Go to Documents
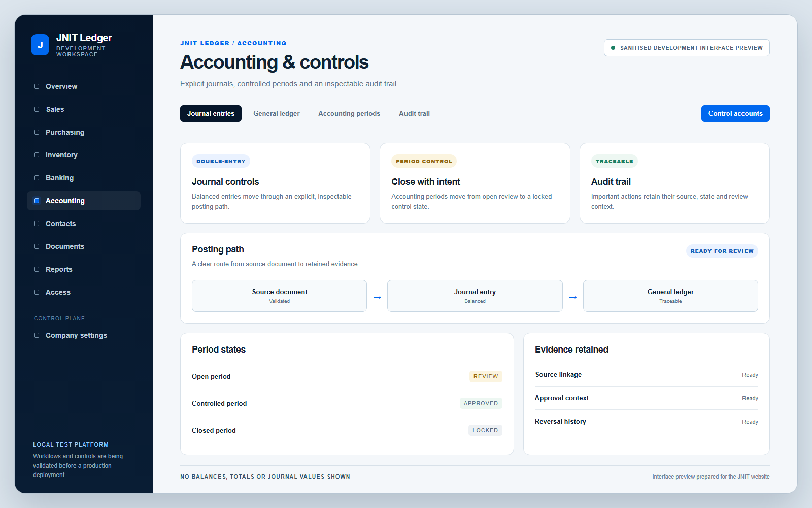812x508 pixels. point(84,246)
